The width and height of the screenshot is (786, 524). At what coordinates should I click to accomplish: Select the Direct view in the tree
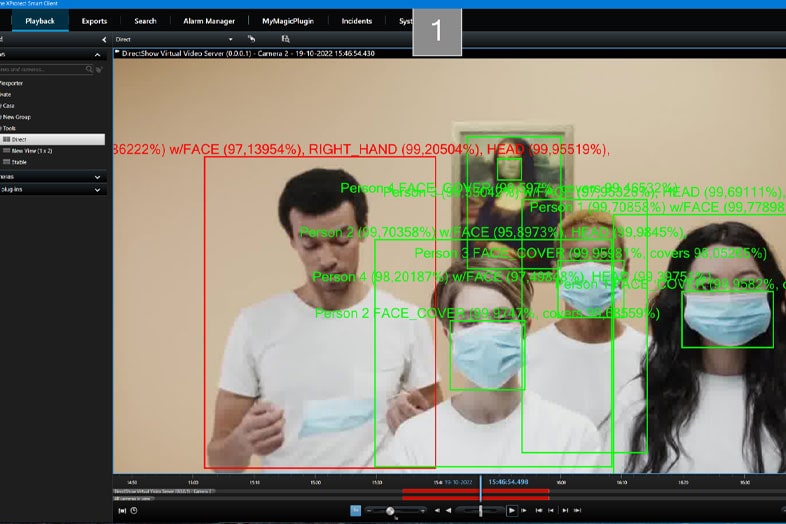(52, 139)
